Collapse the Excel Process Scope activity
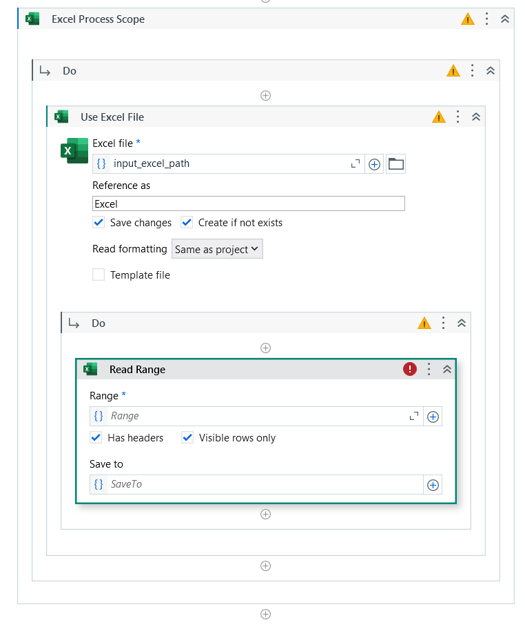 (x=505, y=19)
